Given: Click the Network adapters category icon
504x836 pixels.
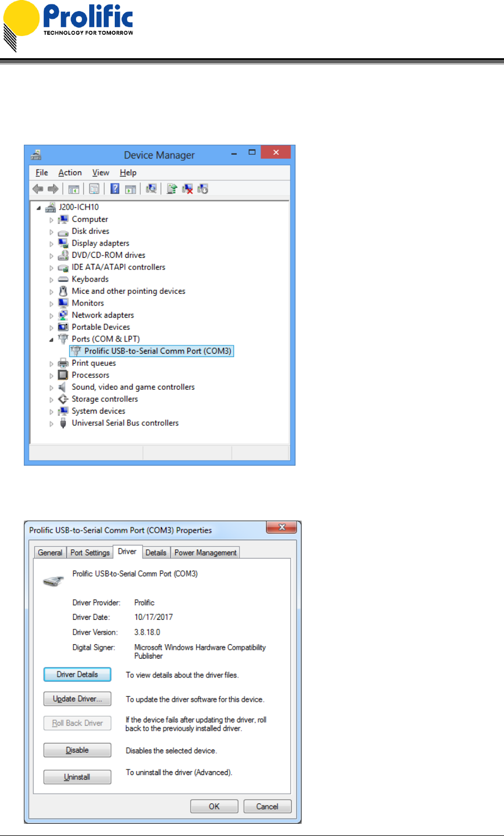Looking at the screenshot, I should [63, 315].
